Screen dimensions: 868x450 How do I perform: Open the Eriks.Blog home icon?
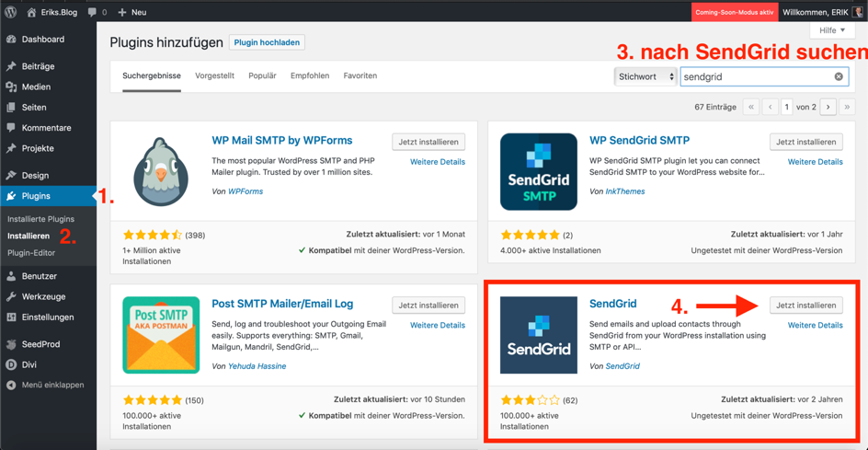pos(32,10)
